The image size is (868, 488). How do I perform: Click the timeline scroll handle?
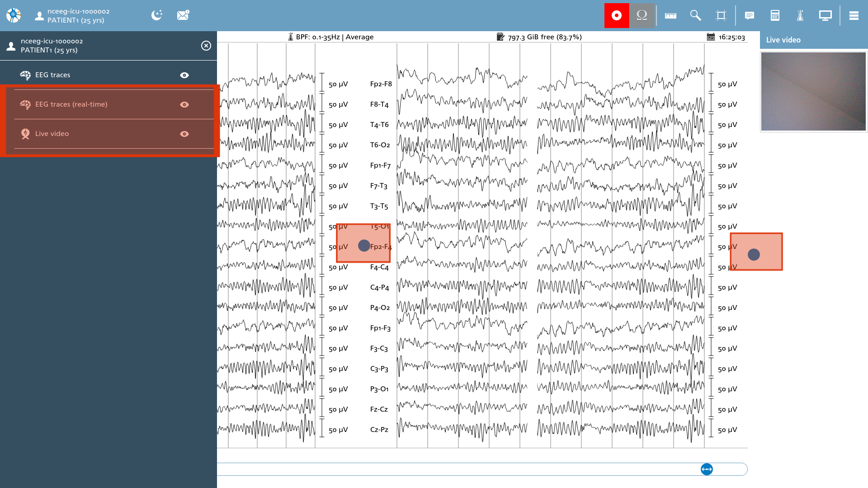click(707, 469)
